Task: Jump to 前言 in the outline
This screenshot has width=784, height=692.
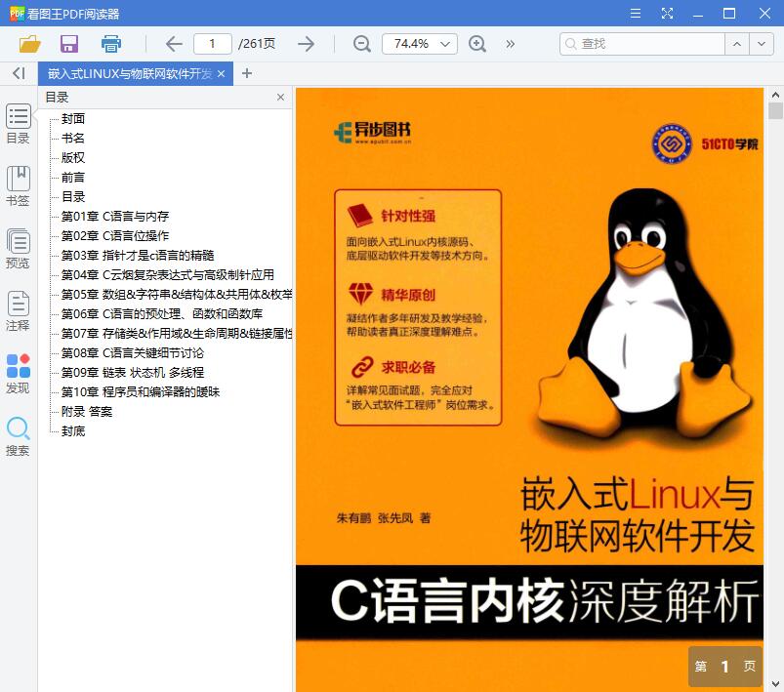Action: coord(73,177)
